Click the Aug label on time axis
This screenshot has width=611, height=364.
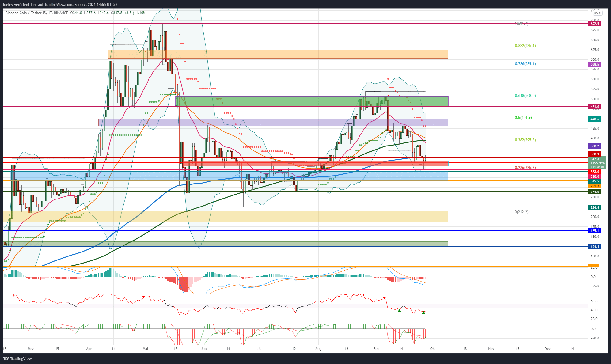pyautogui.click(x=318, y=349)
